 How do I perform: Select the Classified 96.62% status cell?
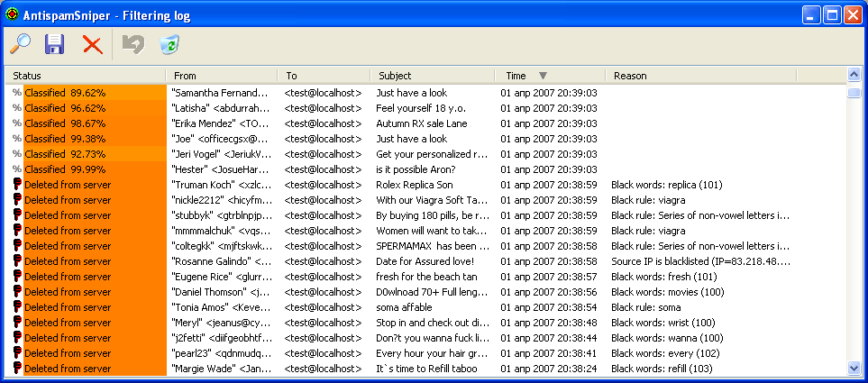point(95,108)
